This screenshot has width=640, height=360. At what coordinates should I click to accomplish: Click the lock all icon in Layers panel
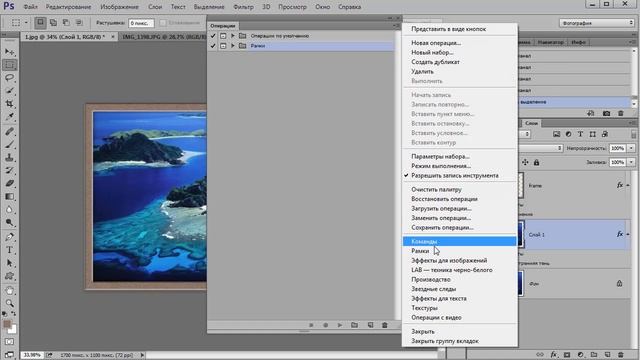536,162
